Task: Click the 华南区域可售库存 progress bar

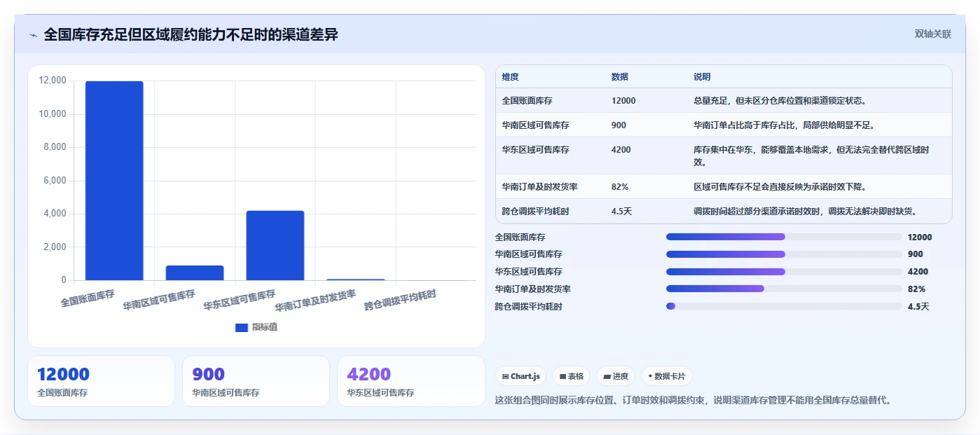Action: (x=784, y=254)
